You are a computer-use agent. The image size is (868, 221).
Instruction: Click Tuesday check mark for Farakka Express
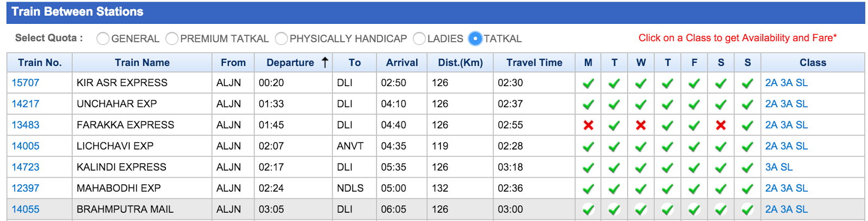614,126
